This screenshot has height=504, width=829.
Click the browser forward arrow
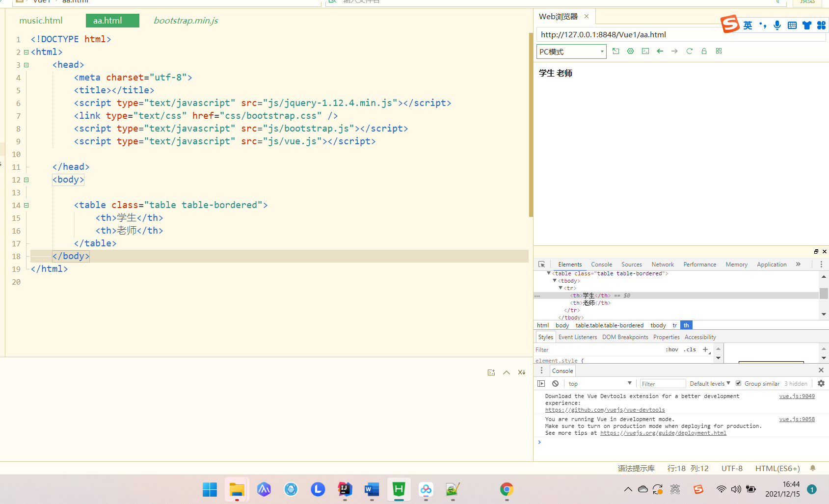click(674, 51)
